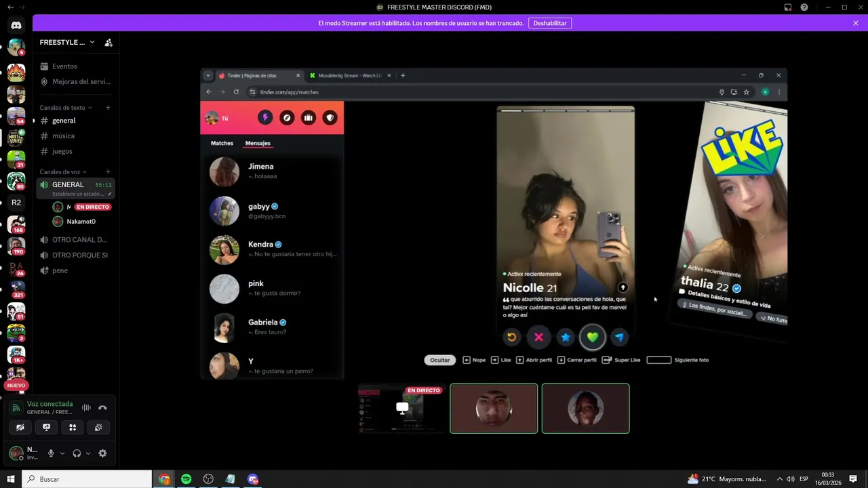Open Discord user settings gear

tap(102, 453)
